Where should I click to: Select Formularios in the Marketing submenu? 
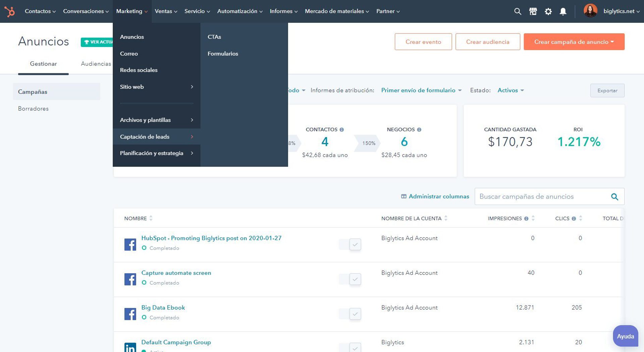click(x=223, y=54)
